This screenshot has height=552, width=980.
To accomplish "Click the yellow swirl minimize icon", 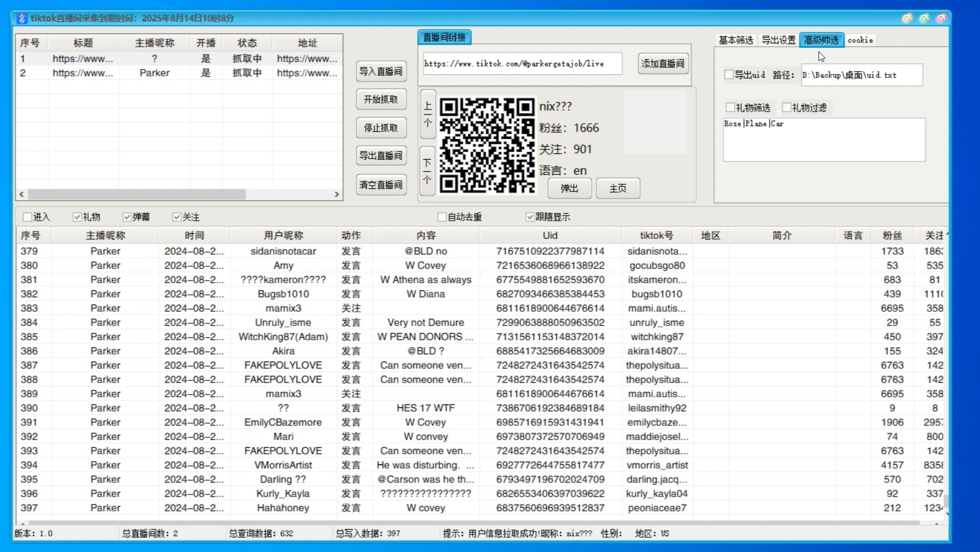I will [x=906, y=18].
